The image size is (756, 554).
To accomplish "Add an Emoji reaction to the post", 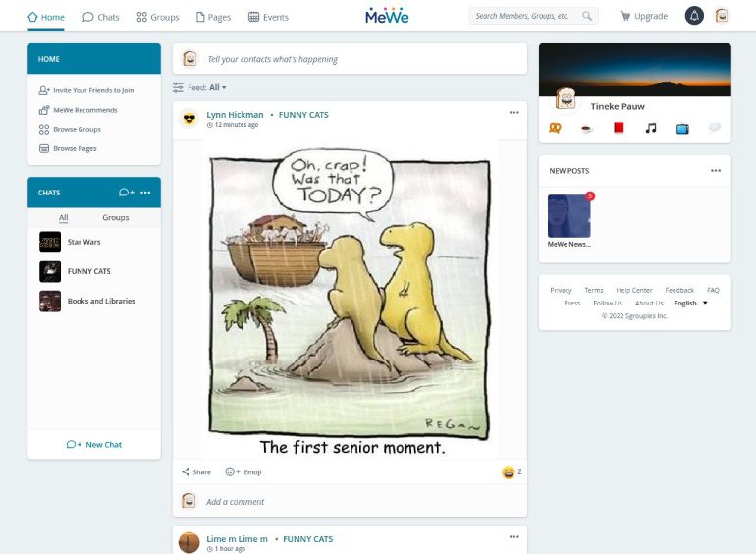I will coord(243,472).
